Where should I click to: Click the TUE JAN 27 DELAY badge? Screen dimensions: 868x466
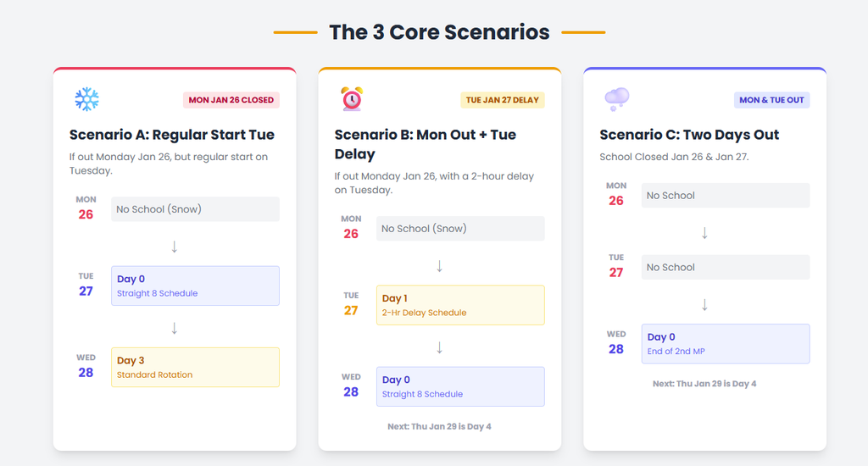pyautogui.click(x=503, y=100)
